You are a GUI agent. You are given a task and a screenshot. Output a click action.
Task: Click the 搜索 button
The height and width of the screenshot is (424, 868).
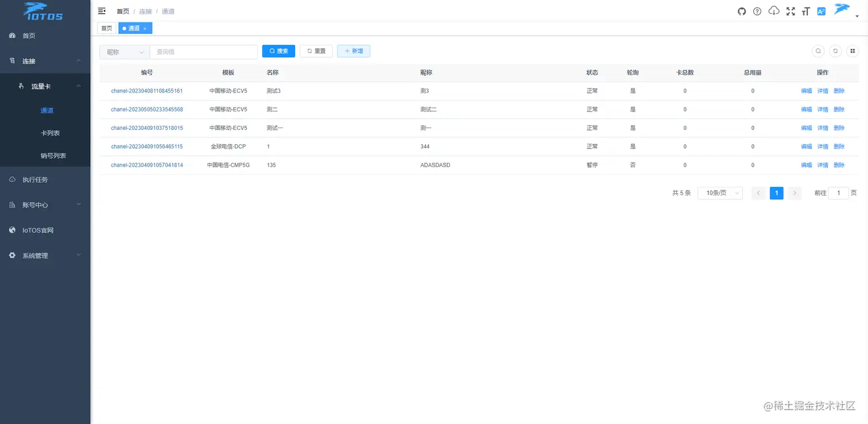(278, 51)
